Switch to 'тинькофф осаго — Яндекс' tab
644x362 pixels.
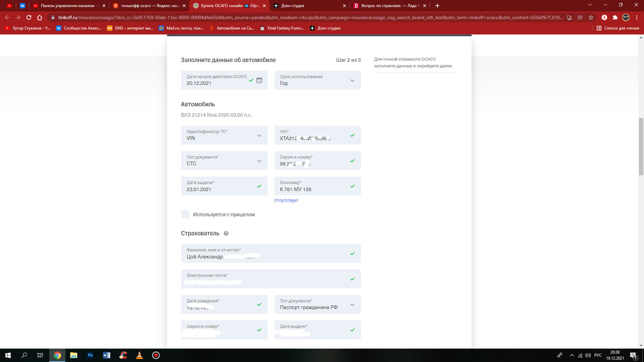[149, 6]
